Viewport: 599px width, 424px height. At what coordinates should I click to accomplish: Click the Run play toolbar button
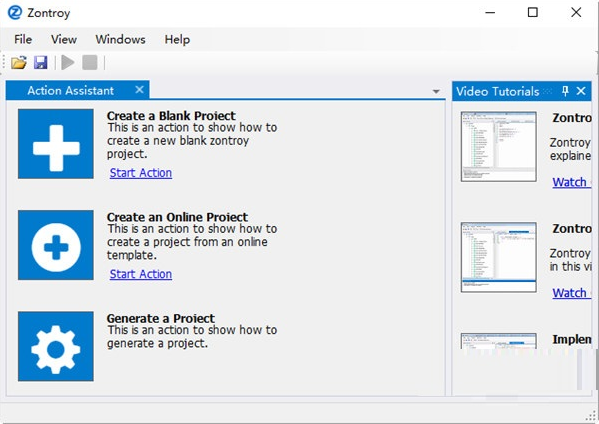[68, 62]
